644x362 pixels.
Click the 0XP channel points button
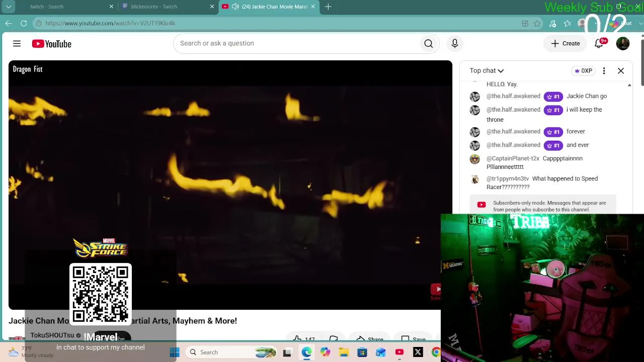pyautogui.click(x=584, y=71)
